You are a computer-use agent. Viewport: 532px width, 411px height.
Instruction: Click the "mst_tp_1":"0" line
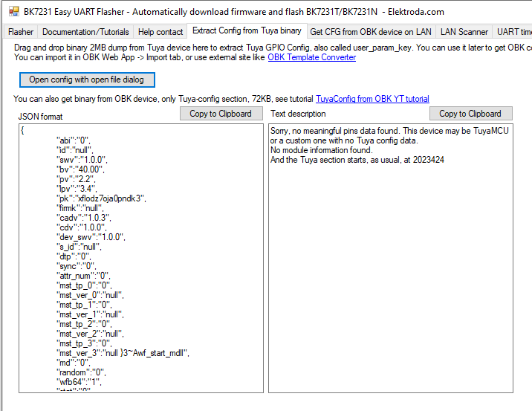click(x=84, y=305)
